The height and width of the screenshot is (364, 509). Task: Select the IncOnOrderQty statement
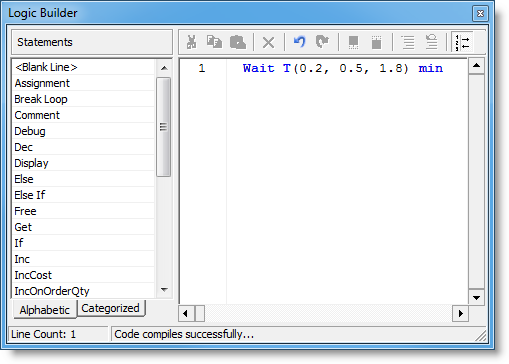coord(84,291)
